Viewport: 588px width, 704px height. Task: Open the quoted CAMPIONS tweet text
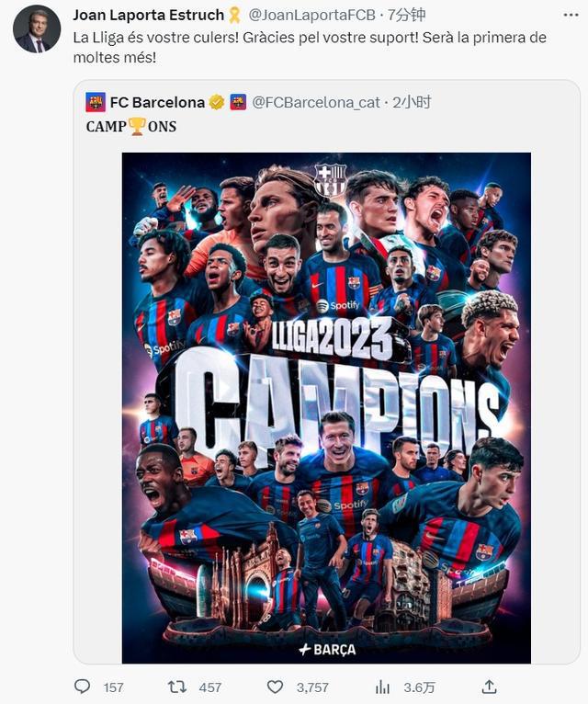pos(131,127)
